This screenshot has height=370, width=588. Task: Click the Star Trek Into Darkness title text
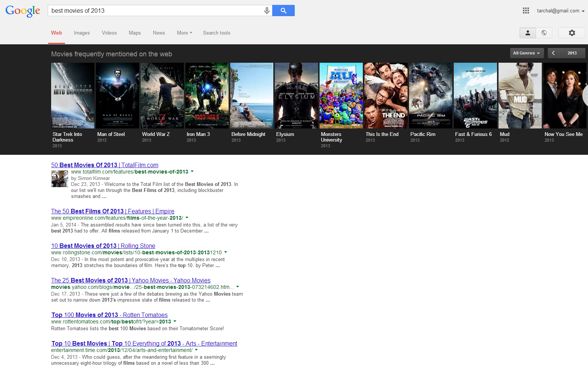tap(67, 137)
